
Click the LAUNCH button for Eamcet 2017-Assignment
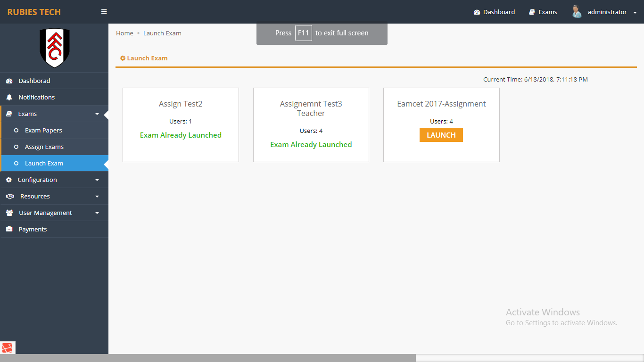click(x=441, y=135)
